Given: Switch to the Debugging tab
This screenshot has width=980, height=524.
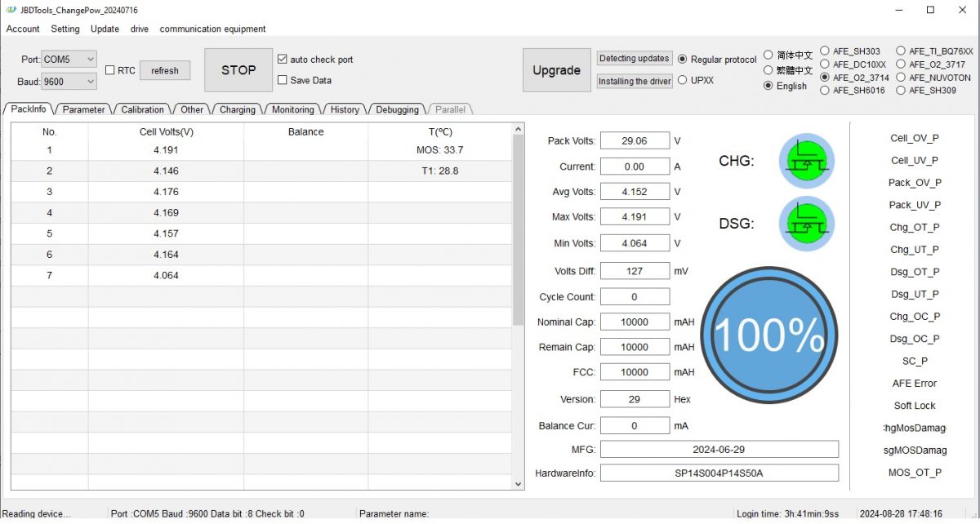Looking at the screenshot, I should pyautogui.click(x=398, y=109).
